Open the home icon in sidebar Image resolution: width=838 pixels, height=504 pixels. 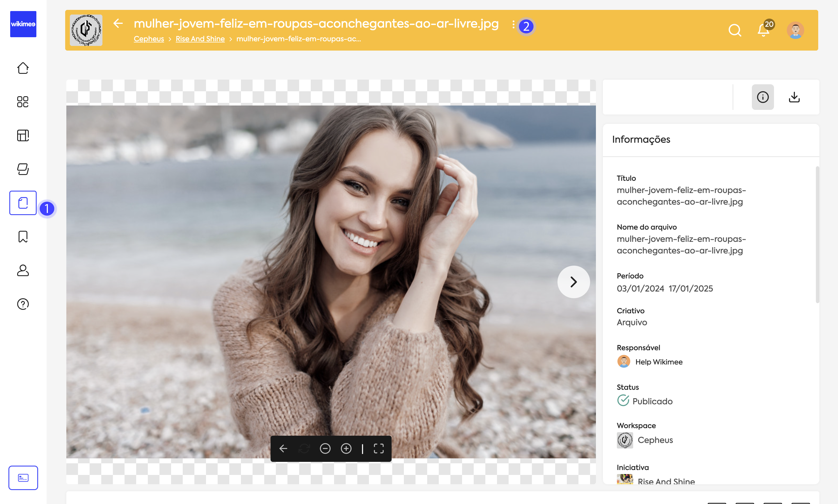click(x=23, y=68)
